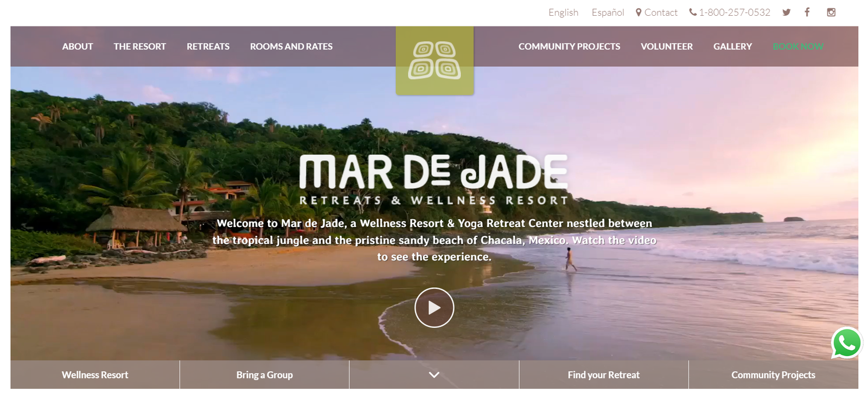Call the 1-800-257-0532 phone link
The image size is (868, 399).
coord(730,12)
